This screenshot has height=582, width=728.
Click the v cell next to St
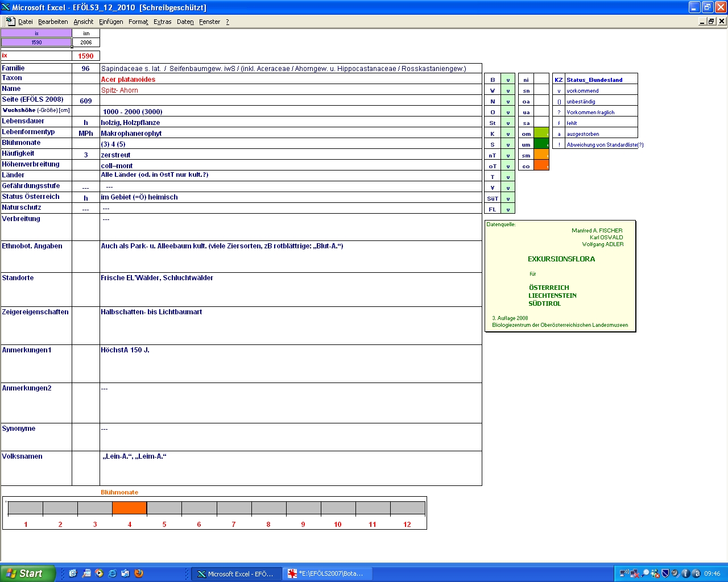point(508,123)
